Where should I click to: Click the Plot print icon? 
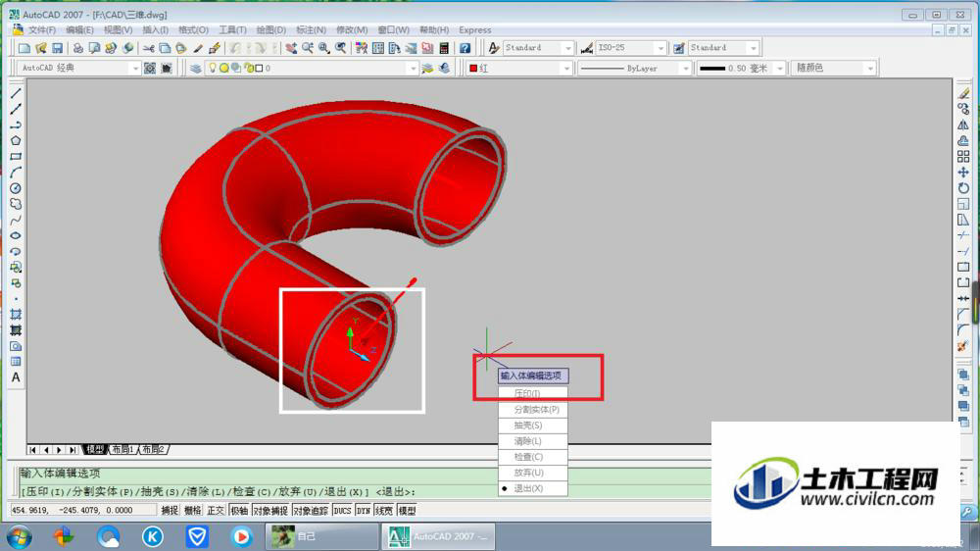(x=78, y=48)
